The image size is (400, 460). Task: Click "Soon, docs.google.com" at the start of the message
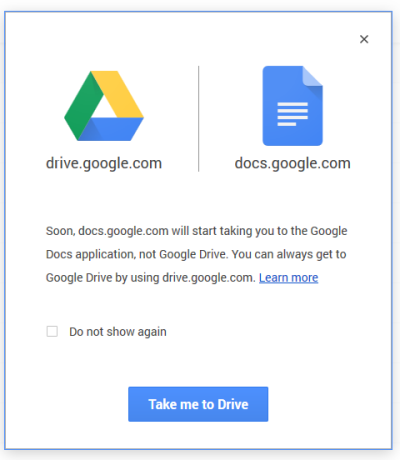[107, 231]
